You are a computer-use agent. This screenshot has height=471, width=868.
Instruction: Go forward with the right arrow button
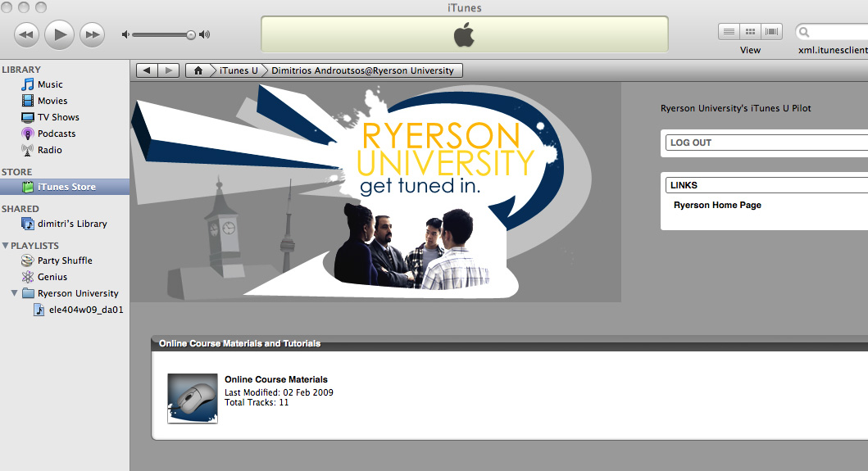click(x=168, y=70)
